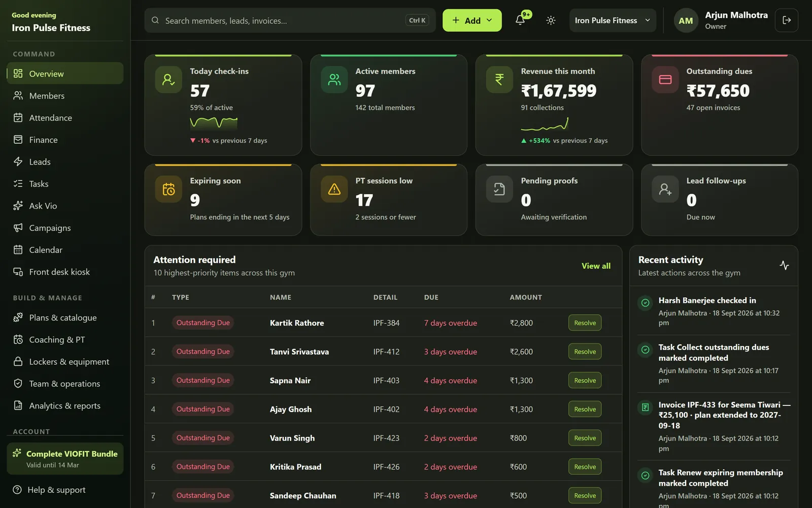Image resolution: width=812 pixels, height=508 pixels.
Task: Click the Revenue rupee icon
Action: (499, 80)
